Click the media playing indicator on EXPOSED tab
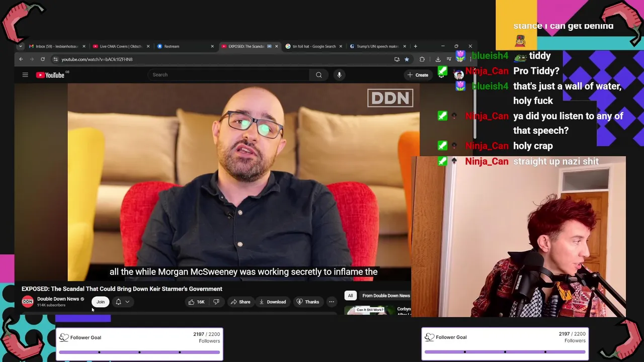 point(269,46)
